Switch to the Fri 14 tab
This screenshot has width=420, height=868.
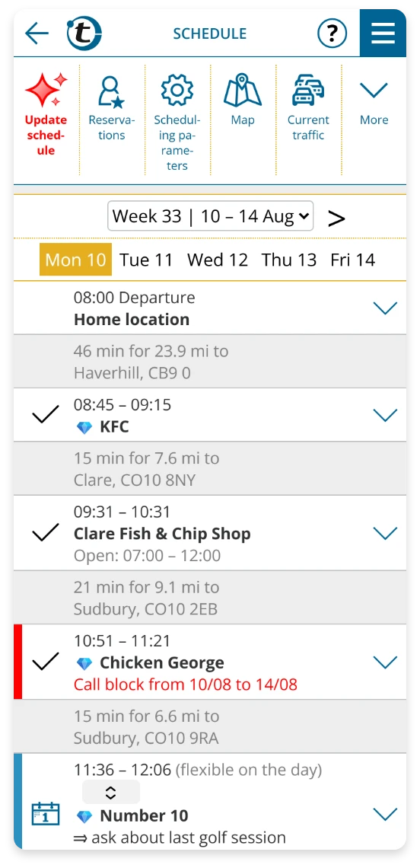click(x=353, y=260)
